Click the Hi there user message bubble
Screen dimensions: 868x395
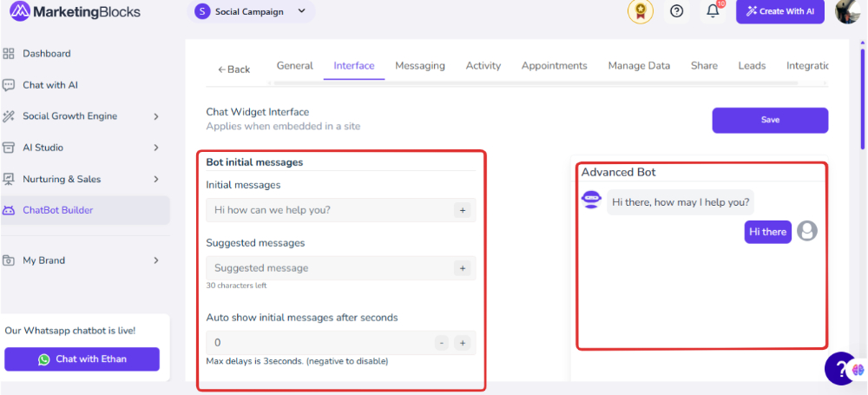768,232
